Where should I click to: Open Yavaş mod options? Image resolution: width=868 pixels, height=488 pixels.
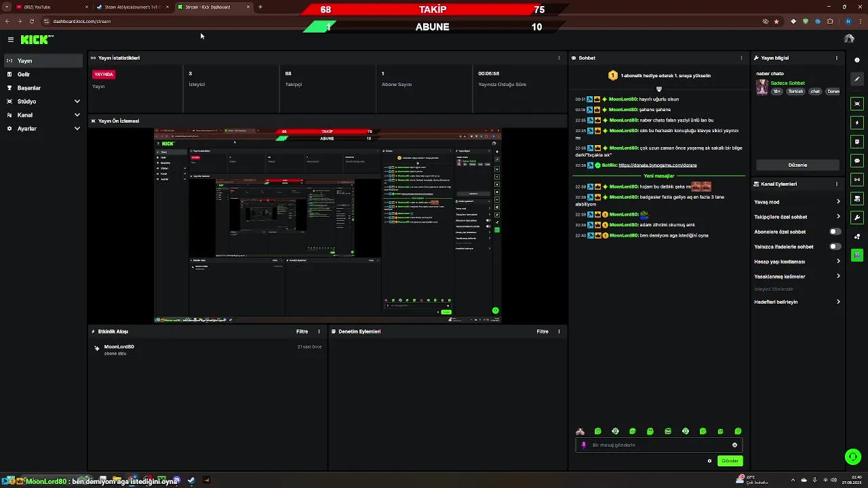coord(797,202)
